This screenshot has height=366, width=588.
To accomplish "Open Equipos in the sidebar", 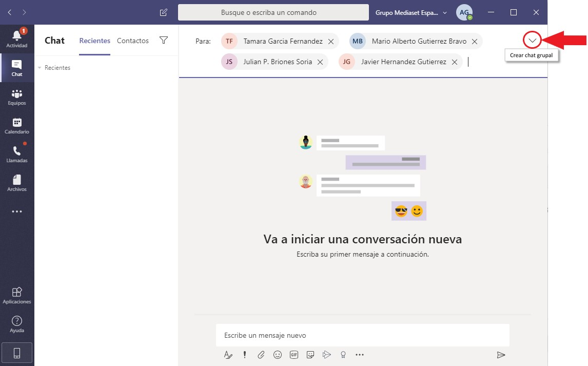I will [x=17, y=97].
